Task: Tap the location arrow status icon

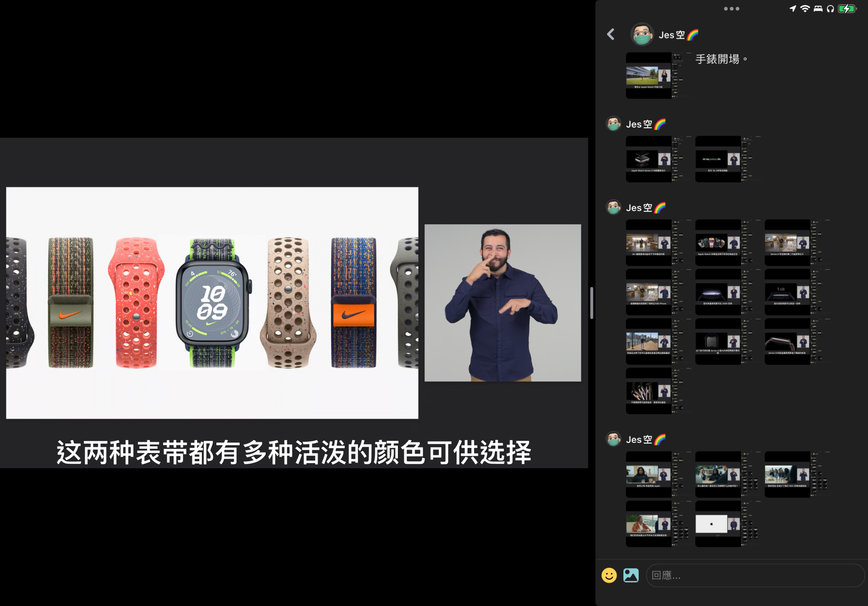Action: [793, 8]
